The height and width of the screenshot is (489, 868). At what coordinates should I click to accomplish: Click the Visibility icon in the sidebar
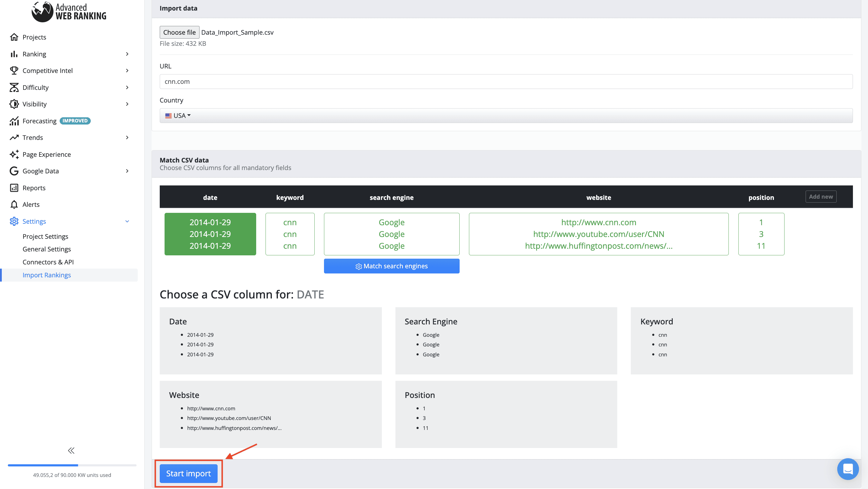[x=14, y=104]
